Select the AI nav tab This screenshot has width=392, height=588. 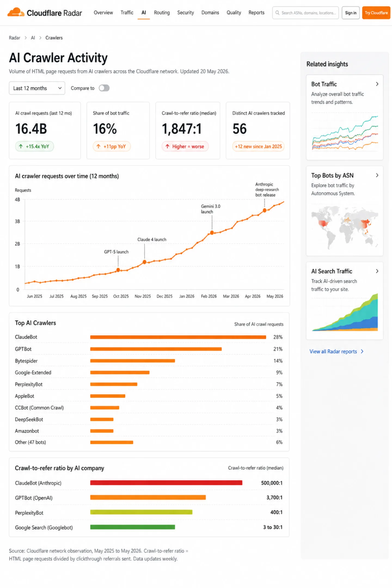tap(144, 13)
